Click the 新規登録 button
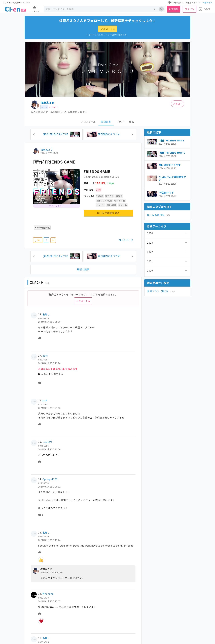Image resolution: width=215 pixels, height=644 pixels. point(174,9)
